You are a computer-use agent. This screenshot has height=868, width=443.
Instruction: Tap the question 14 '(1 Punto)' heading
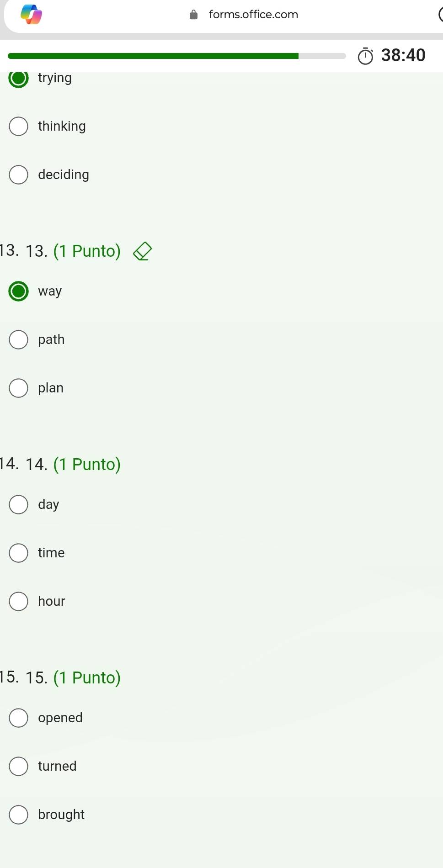(x=87, y=464)
